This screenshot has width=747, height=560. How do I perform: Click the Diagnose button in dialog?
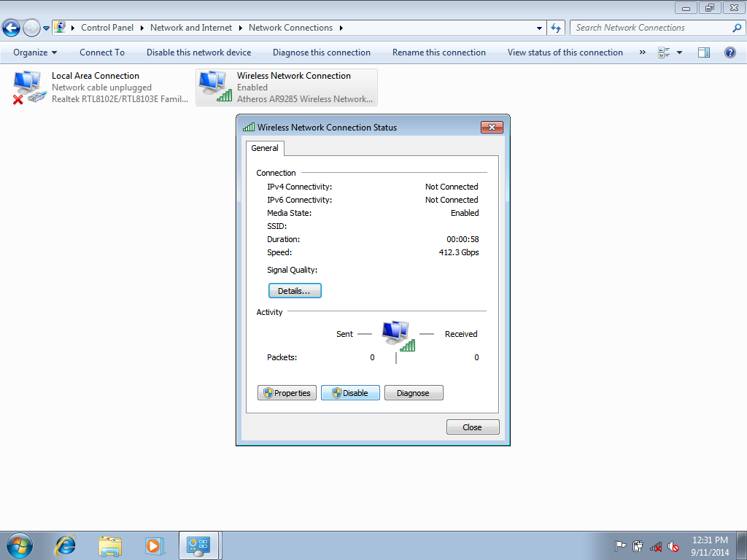coord(414,393)
